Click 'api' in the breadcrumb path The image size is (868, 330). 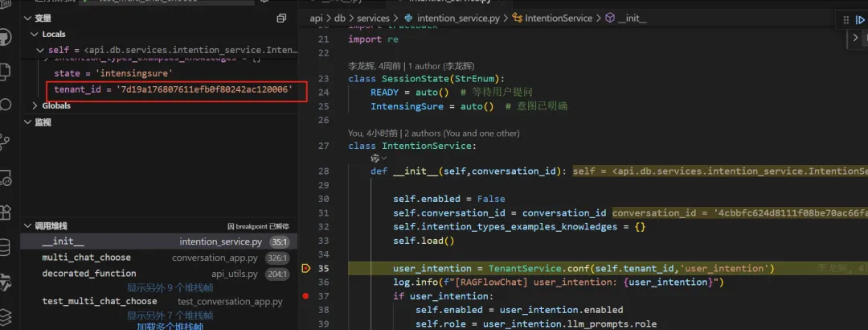[x=316, y=19]
